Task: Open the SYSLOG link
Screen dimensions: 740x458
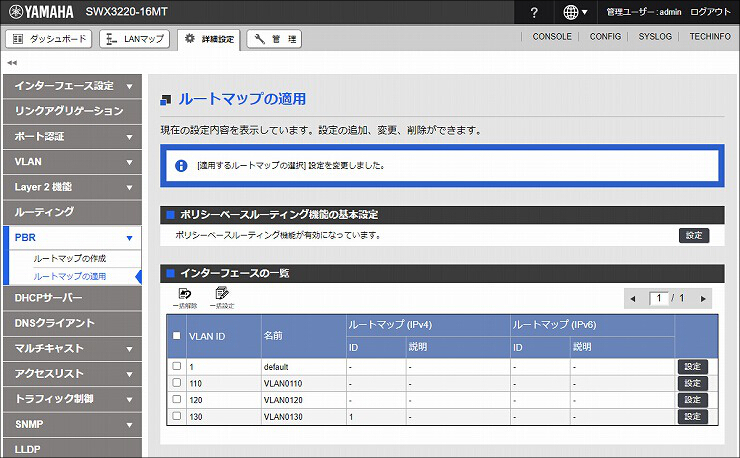Action: (655, 36)
